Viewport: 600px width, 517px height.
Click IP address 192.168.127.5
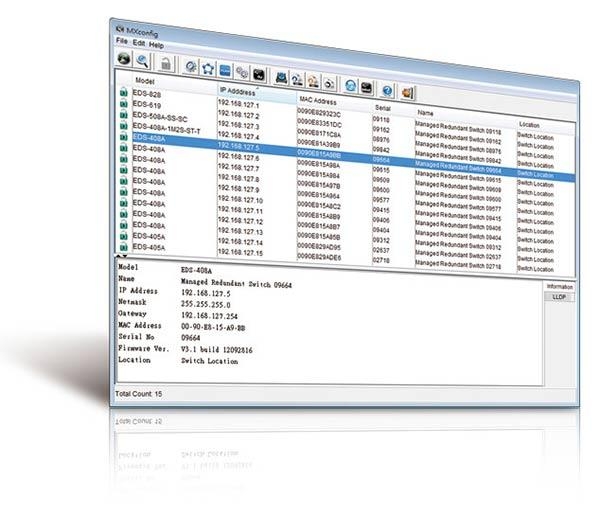click(238, 146)
